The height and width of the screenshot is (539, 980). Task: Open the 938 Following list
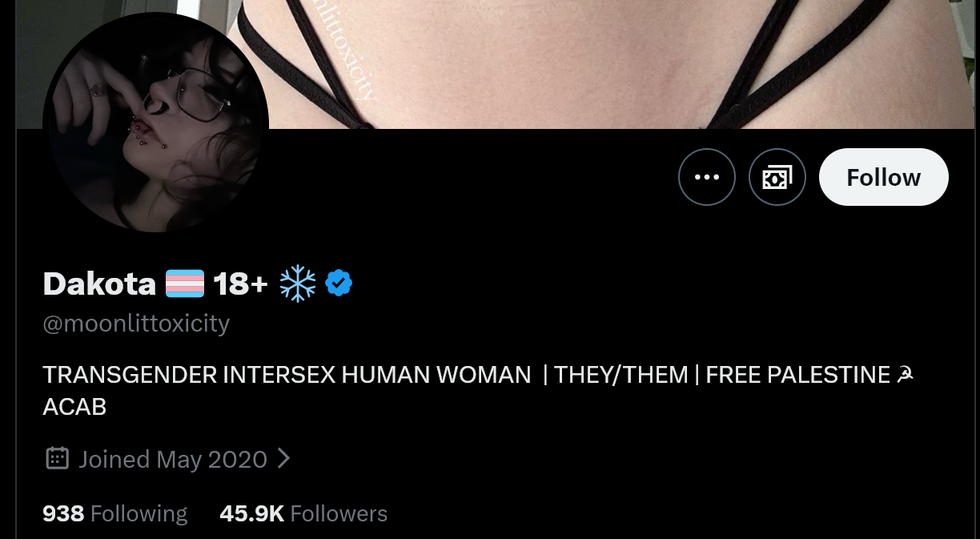pyautogui.click(x=114, y=513)
